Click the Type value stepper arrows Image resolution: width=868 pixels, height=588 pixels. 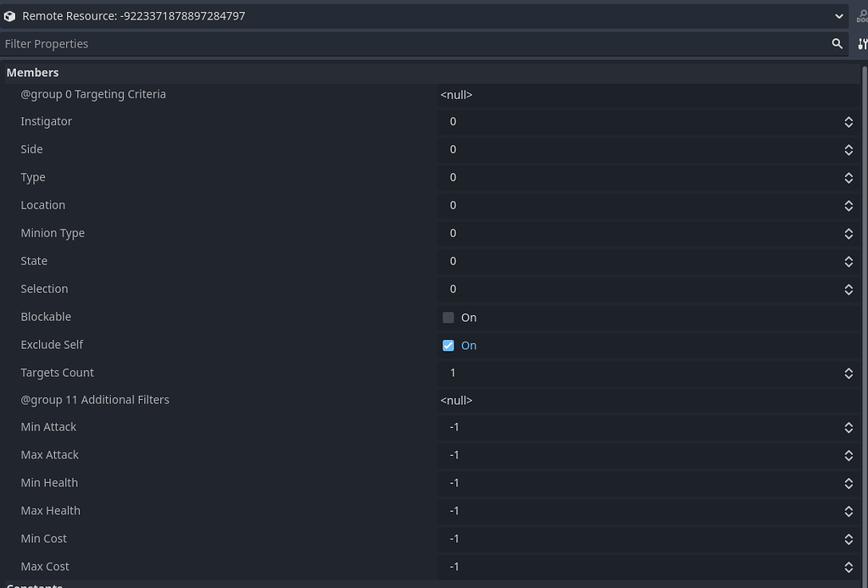848,178
